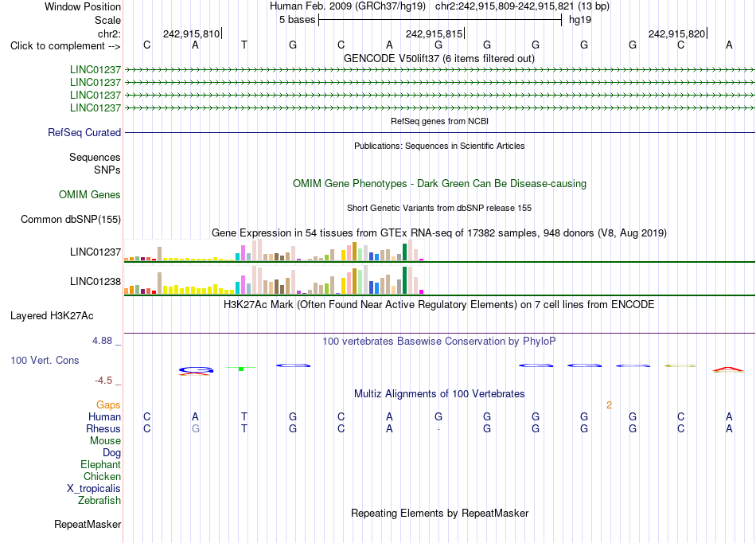Click the Chicken species label
Image resolution: width=756 pixels, height=543 pixels.
pyautogui.click(x=102, y=476)
